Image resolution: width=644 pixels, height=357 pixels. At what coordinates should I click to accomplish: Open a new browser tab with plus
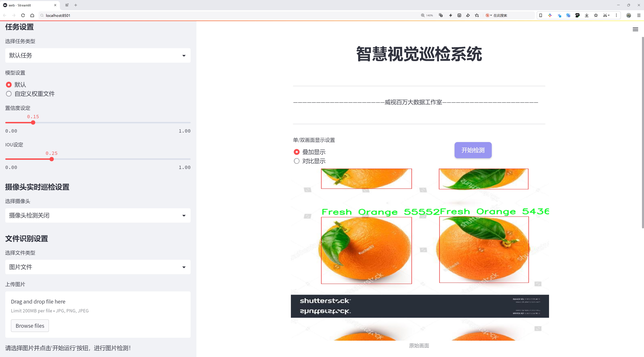pos(76,5)
